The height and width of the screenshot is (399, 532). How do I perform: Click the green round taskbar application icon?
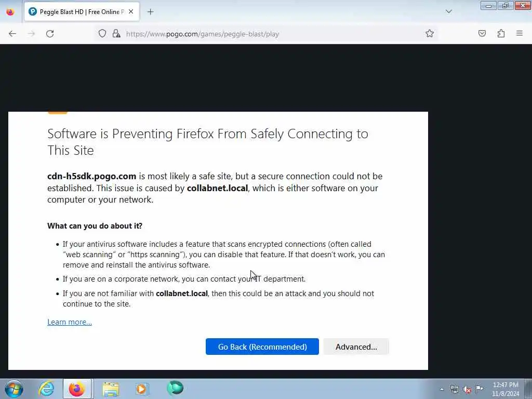coord(175,388)
